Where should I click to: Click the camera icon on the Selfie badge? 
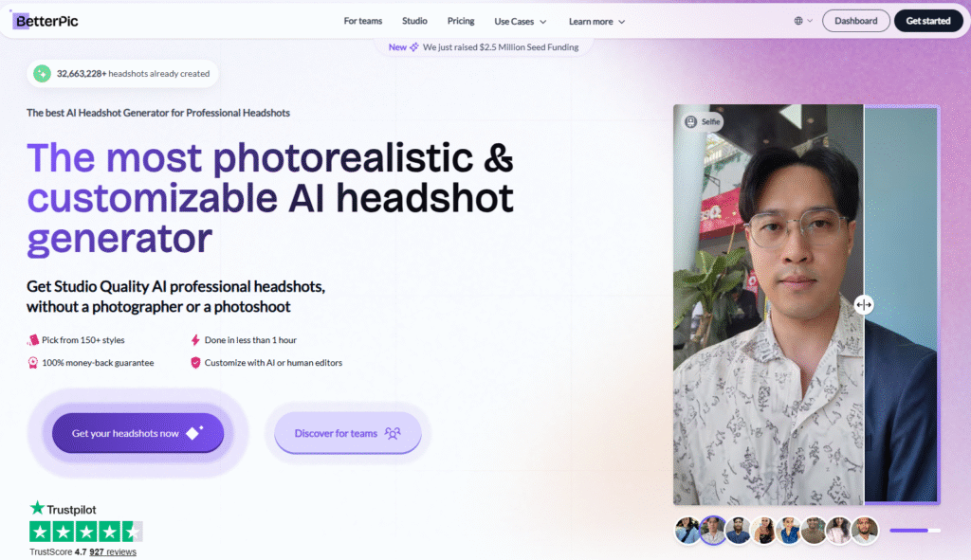691,121
